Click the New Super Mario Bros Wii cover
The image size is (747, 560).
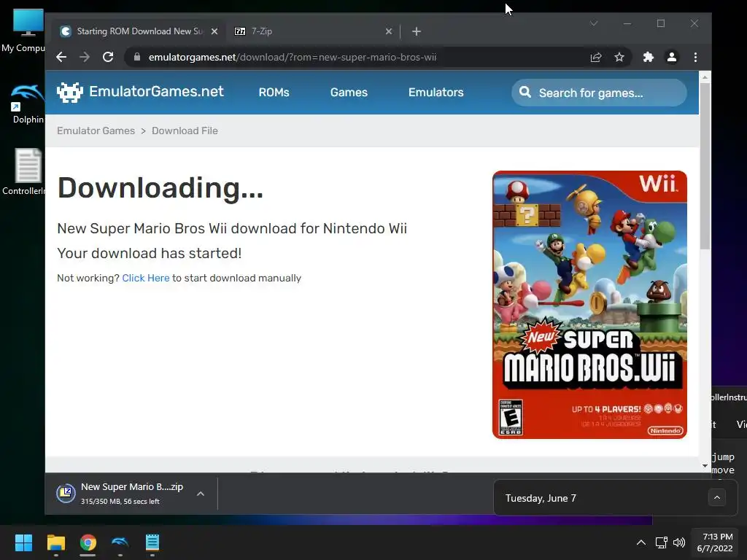click(x=589, y=305)
